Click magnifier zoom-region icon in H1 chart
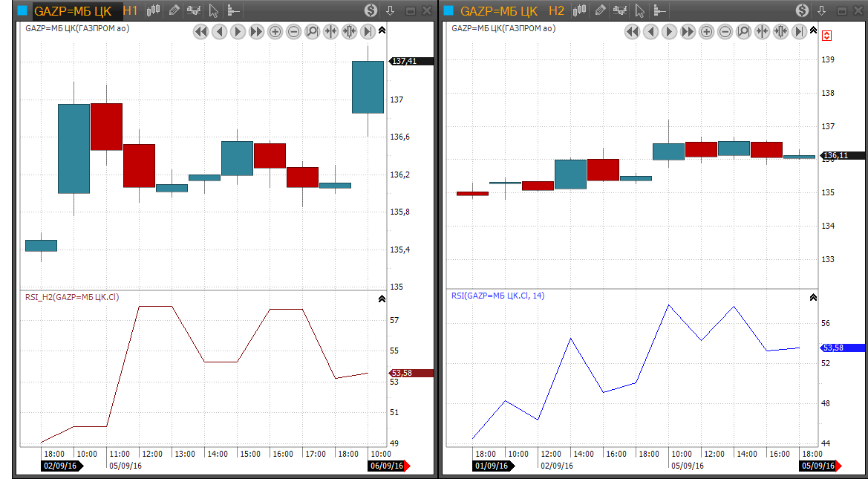 [312, 31]
